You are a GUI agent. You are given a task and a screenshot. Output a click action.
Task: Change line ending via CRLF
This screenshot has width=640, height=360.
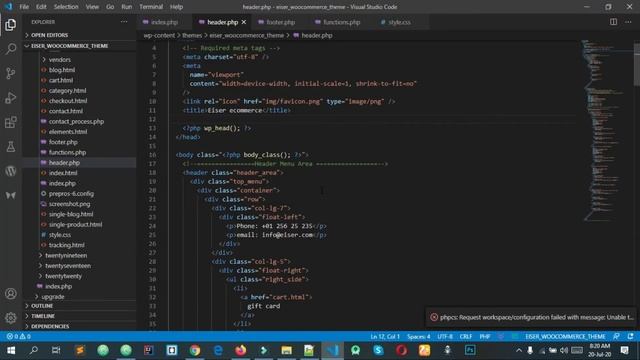pos(466,336)
